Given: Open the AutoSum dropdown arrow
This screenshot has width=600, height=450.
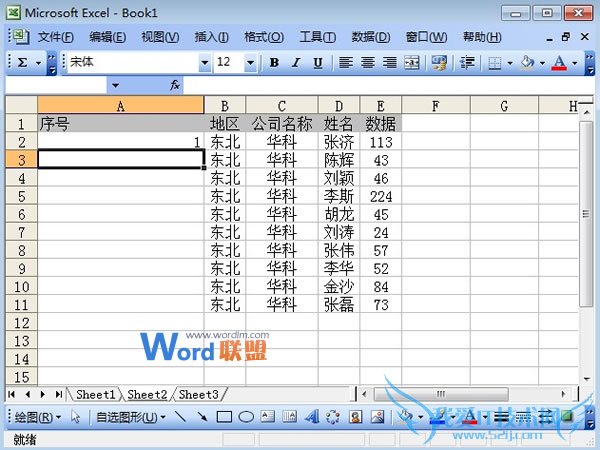Looking at the screenshot, I should (38, 63).
